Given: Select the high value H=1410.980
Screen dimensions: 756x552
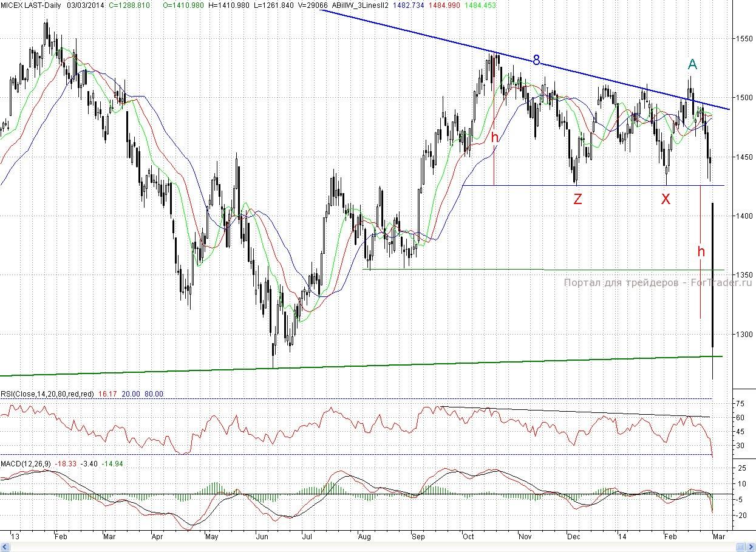Looking at the screenshot, I should coord(228,4).
